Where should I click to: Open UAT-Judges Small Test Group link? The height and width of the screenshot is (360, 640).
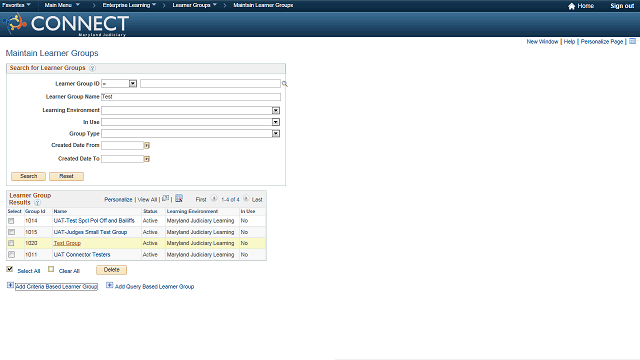90,232
